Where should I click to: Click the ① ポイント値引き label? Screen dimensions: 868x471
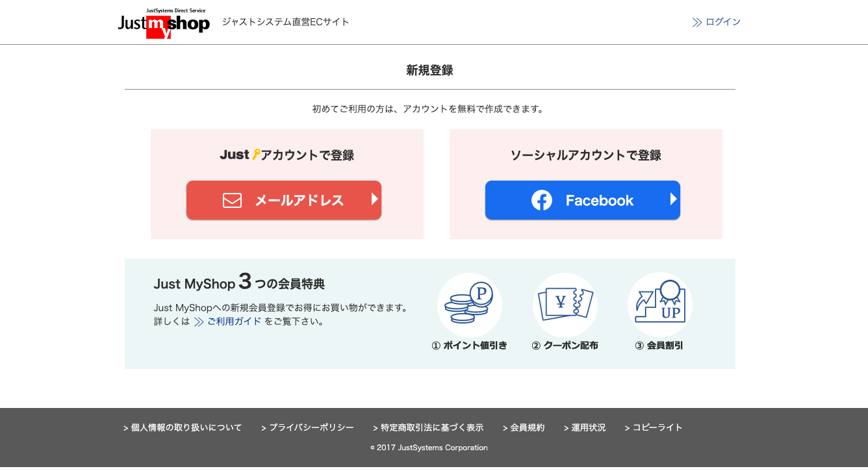469,346
